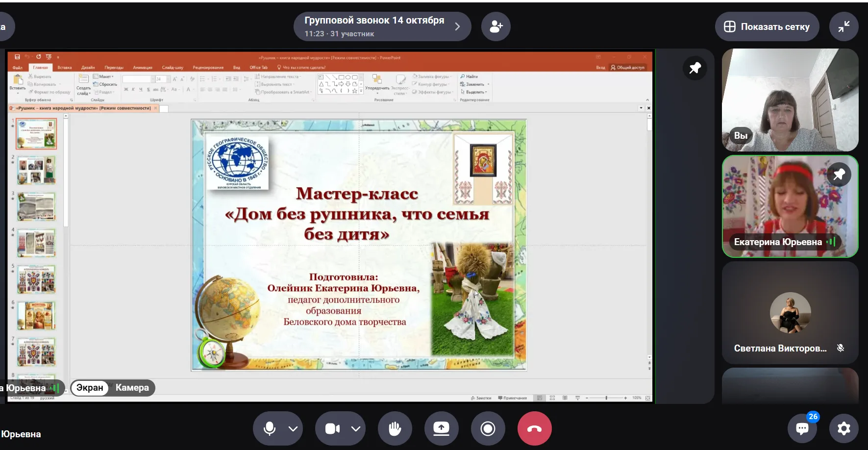Screen dimensions: 868x450
Task: Click 'Найти' find button
Action: pyautogui.click(x=469, y=76)
